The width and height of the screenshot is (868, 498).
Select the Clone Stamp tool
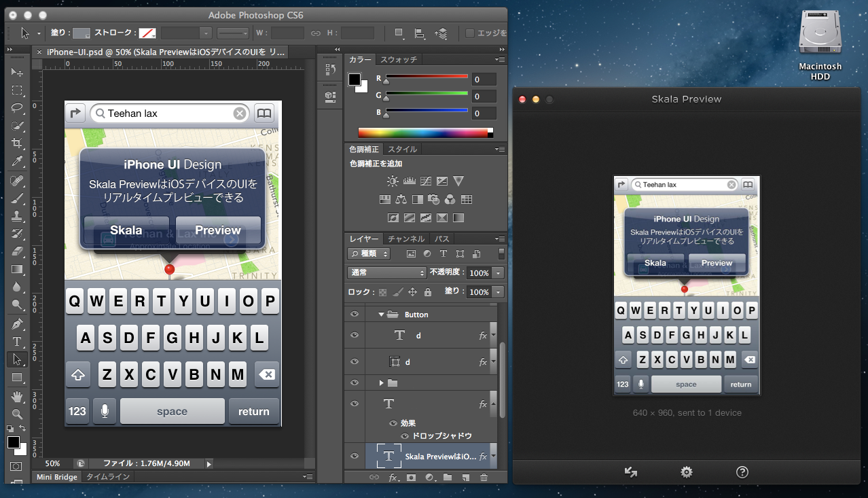[x=17, y=216]
